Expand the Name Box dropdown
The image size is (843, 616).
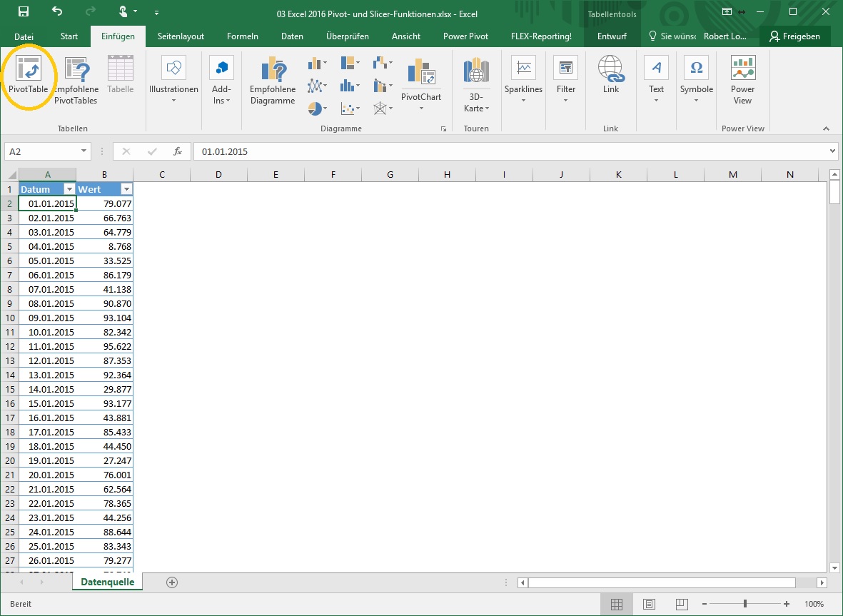[85, 151]
